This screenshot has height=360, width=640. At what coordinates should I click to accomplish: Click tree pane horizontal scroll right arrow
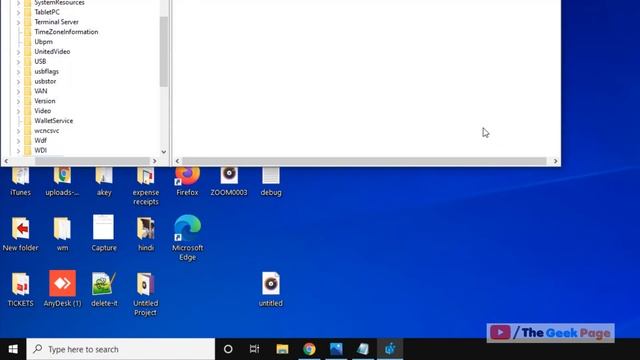tap(154, 161)
